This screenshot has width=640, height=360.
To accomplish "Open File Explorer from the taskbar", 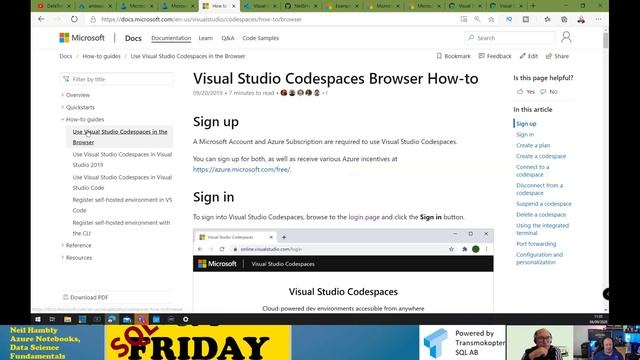I will click(67, 319).
